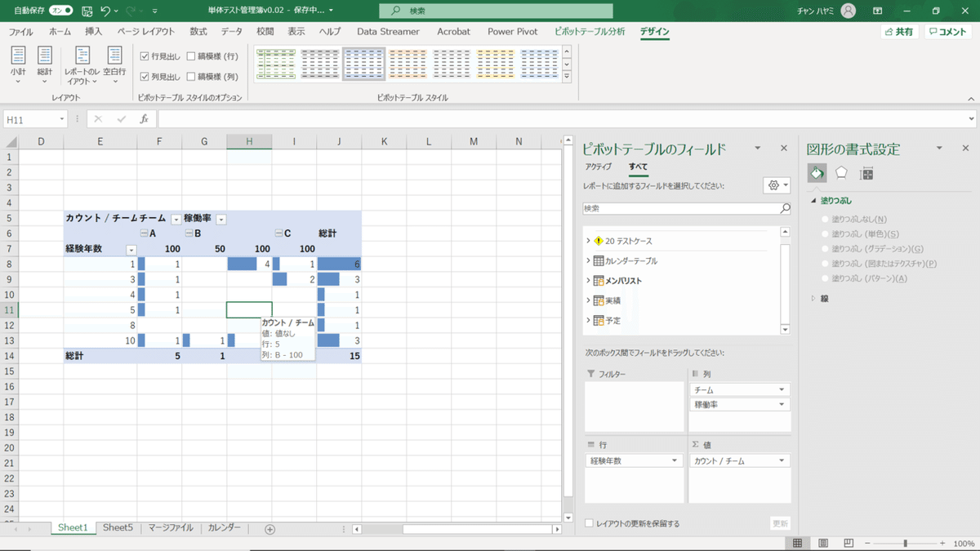The image size is (980, 551).
Task: Open the レポートのレイアウト button
Action: (82, 65)
